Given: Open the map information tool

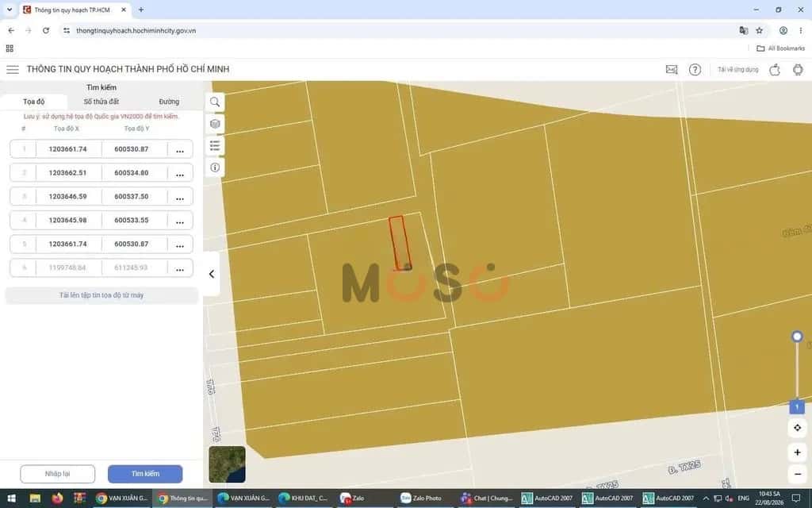Looking at the screenshot, I should [x=215, y=167].
